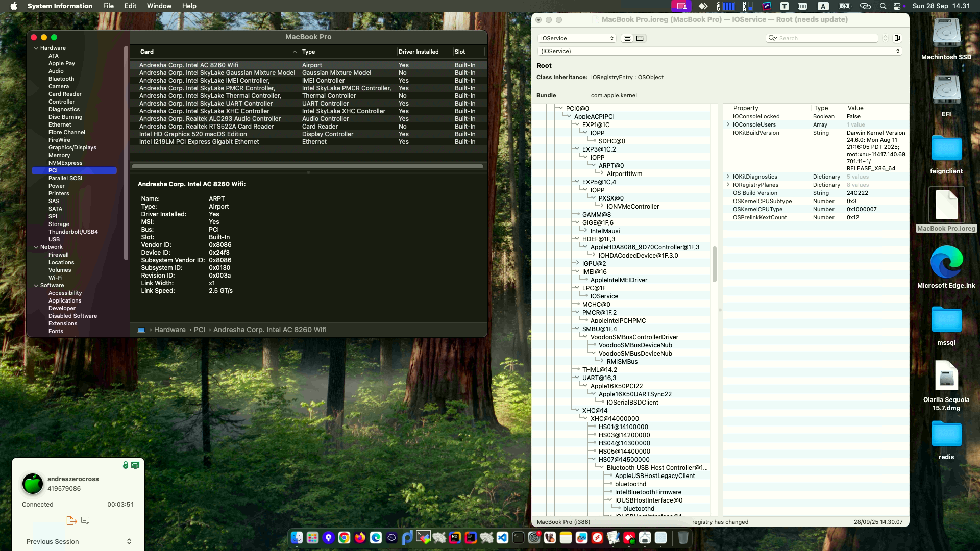Launch Google Chrome from the Dock
Viewport: 980px width, 551px height.
(x=344, y=537)
